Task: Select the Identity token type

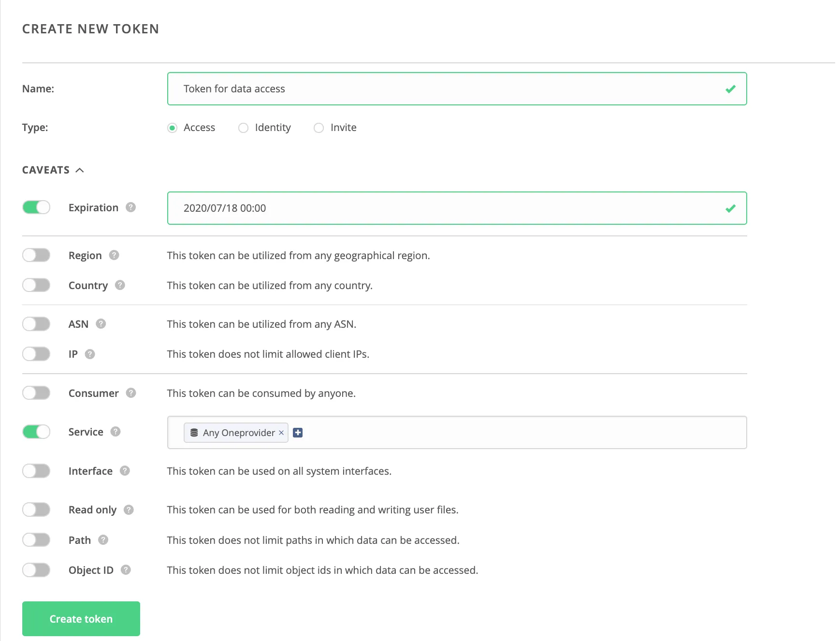Action: pos(244,128)
